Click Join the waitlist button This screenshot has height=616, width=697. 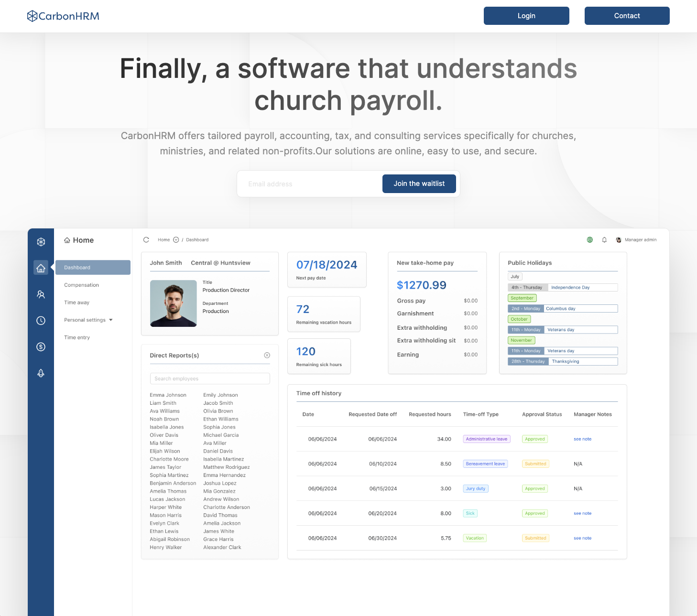pos(419,184)
